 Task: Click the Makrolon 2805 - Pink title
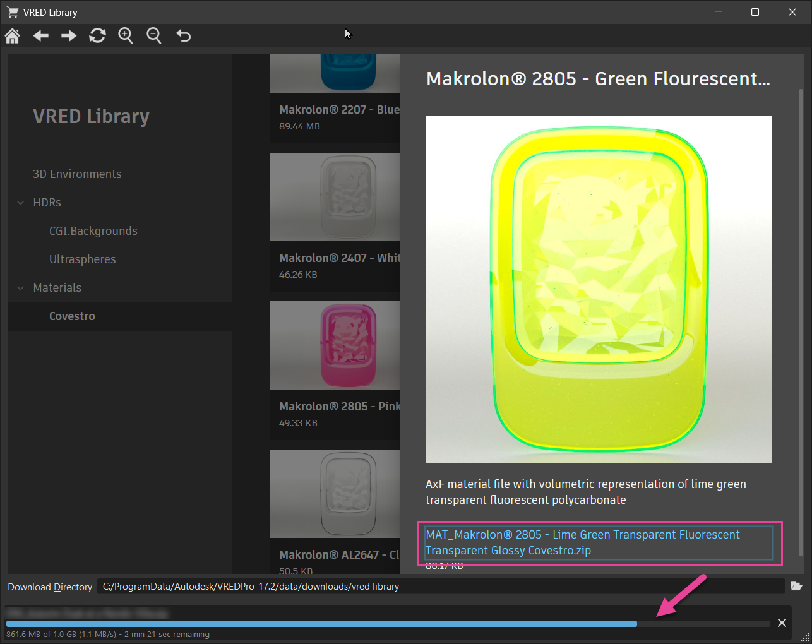click(340, 407)
